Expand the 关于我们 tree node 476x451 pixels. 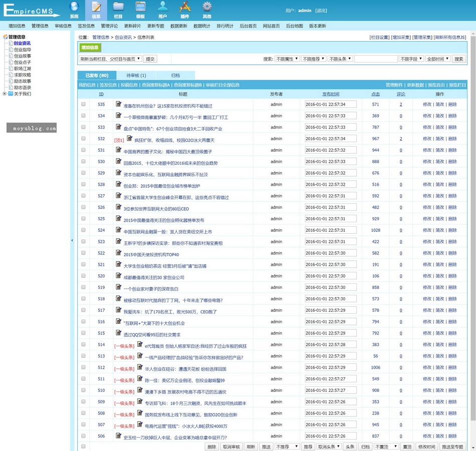click(5, 94)
